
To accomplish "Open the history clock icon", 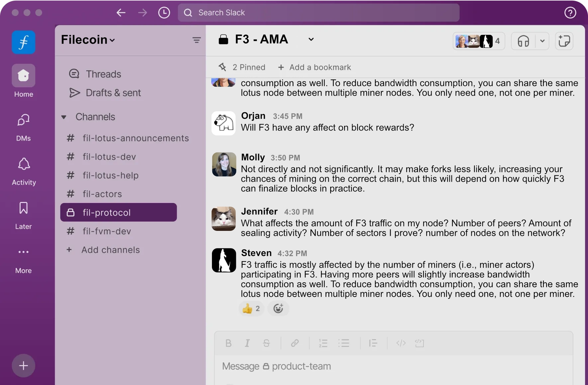I will tap(164, 13).
